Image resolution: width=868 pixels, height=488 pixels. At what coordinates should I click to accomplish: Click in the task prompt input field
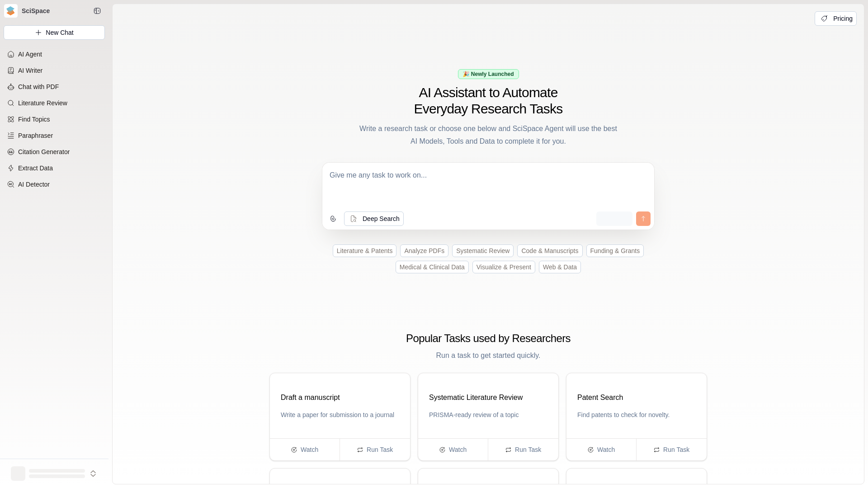(488, 186)
